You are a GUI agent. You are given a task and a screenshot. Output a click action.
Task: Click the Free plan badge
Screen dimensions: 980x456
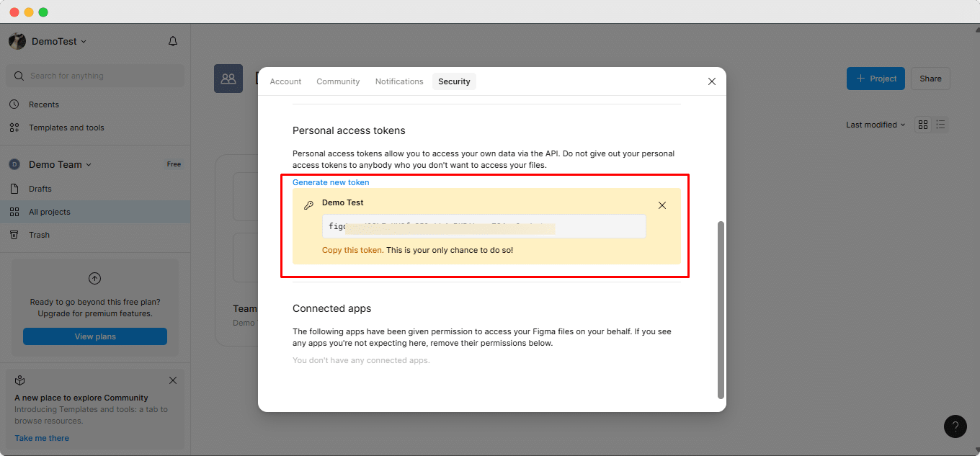click(174, 164)
